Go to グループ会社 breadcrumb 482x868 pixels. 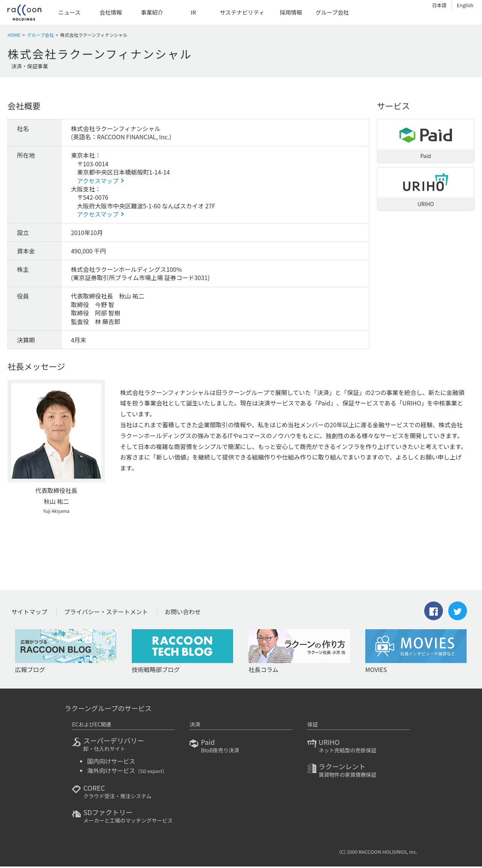click(40, 35)
